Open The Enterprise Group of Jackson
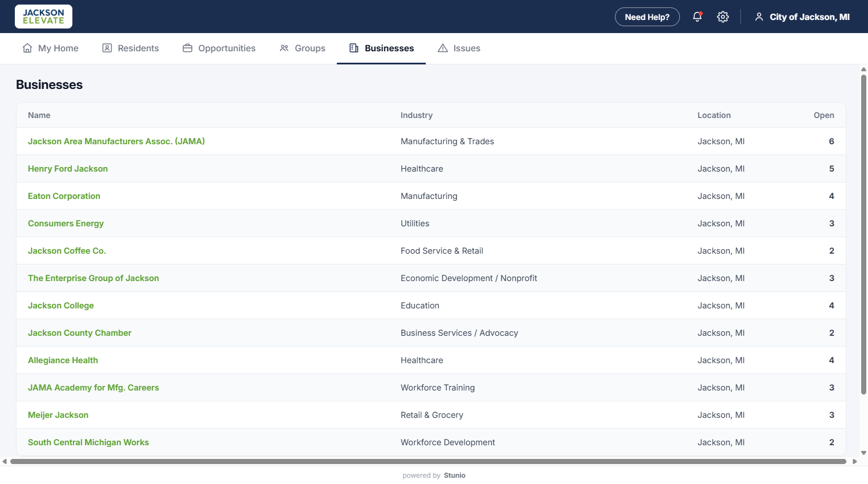Screen dimensions: 868x484 point(93,278)
